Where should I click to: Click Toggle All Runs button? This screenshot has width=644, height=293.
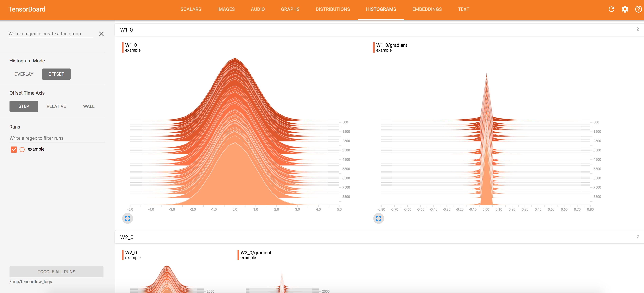[x=56, y=271]
